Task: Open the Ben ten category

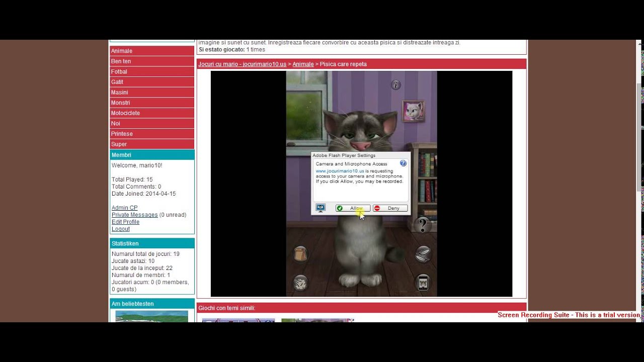Action: point(152,61)
